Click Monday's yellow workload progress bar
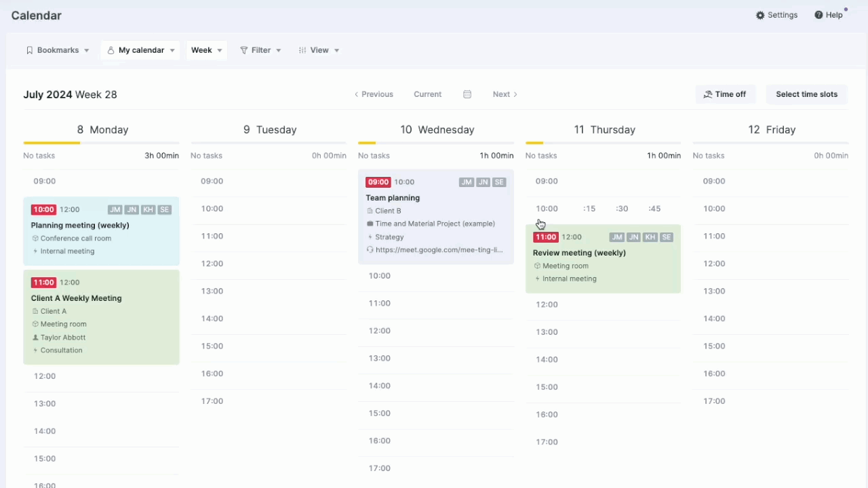The height and width of the screenshot is (488, 868). click(52, 143)
